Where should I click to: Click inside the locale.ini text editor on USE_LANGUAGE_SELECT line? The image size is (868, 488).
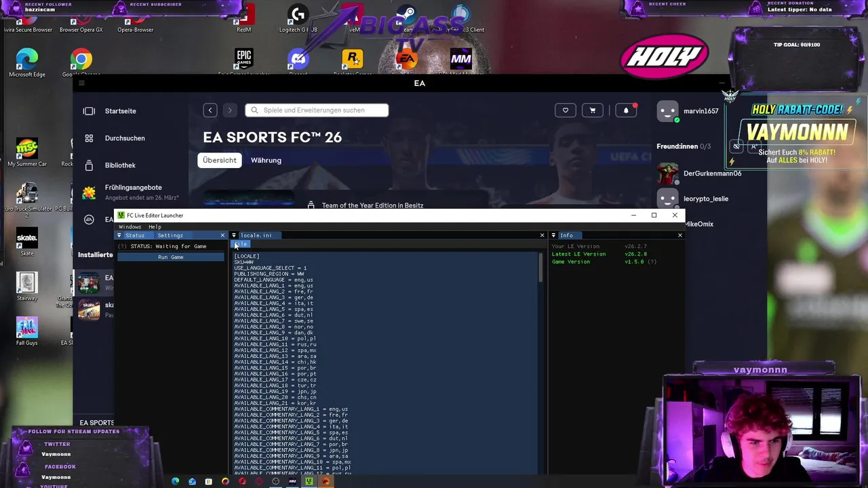click(270, 268)
